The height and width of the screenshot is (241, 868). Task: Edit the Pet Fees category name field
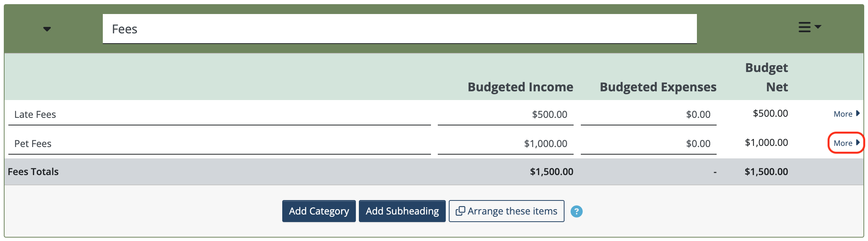pos(219,144)
